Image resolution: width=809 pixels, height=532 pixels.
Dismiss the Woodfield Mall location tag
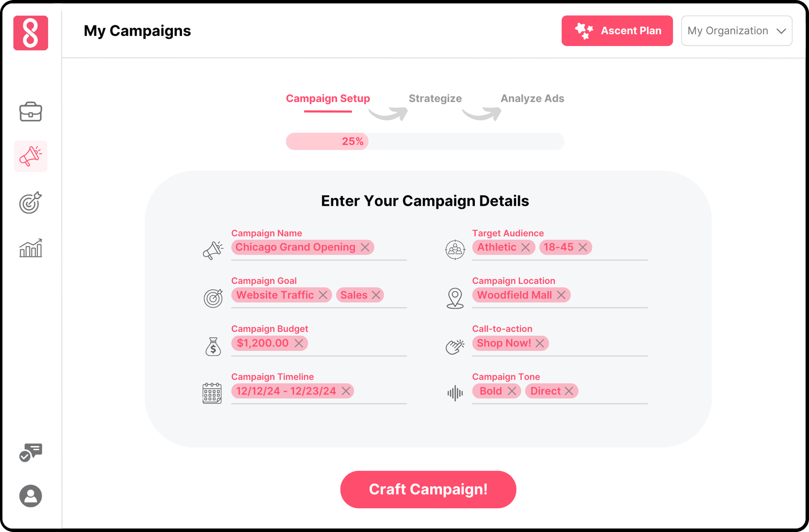(x=561, y=295)
